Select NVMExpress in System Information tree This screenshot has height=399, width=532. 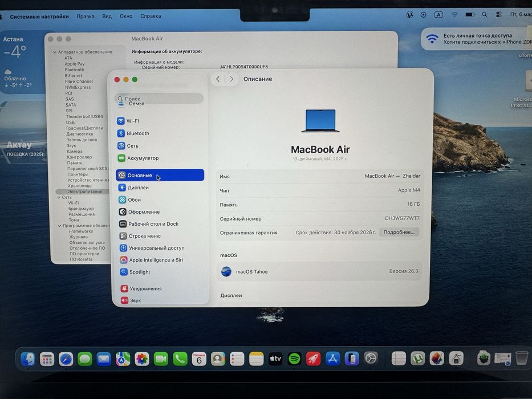78,87
